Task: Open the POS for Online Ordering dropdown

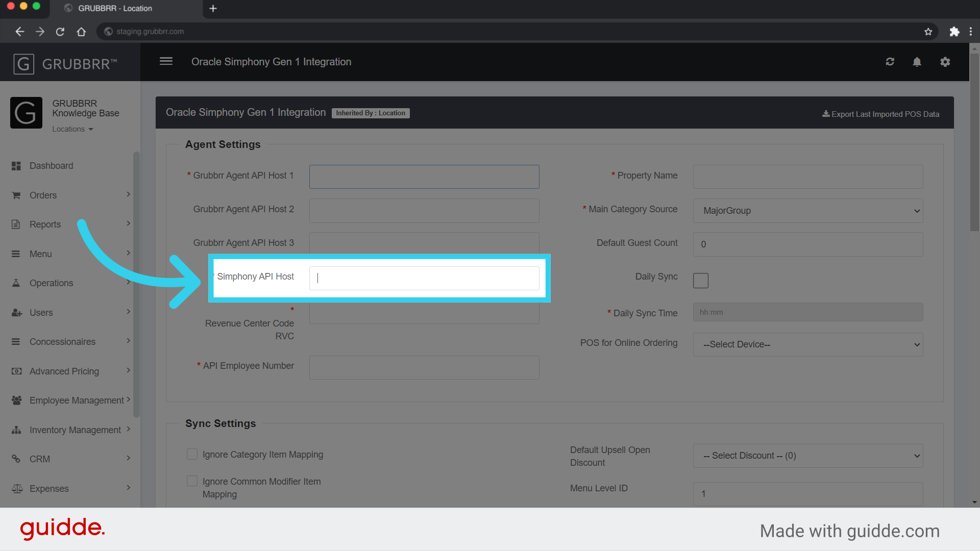Action: point(807,344)
